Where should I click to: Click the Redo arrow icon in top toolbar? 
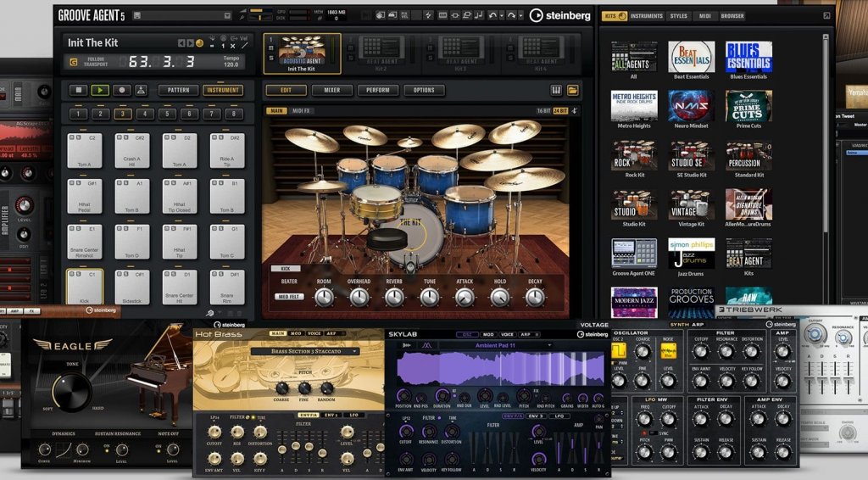[x=511, y=15]
